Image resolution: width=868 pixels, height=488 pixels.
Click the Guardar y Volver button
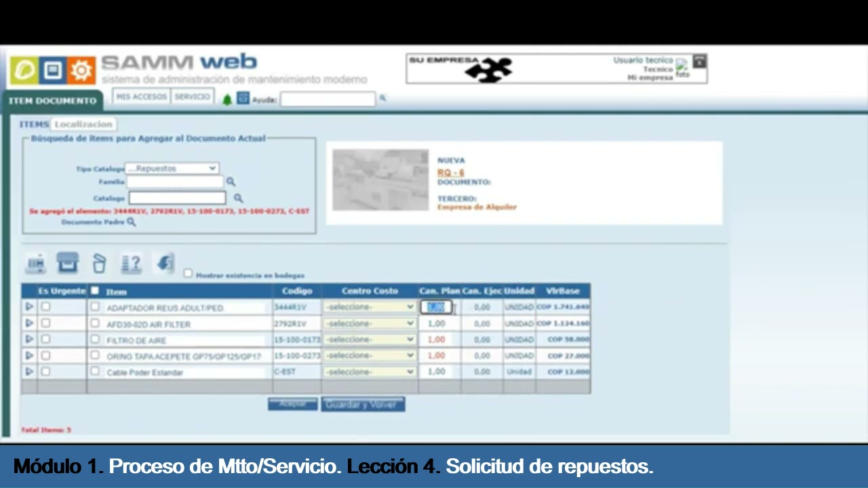[363, 404]
